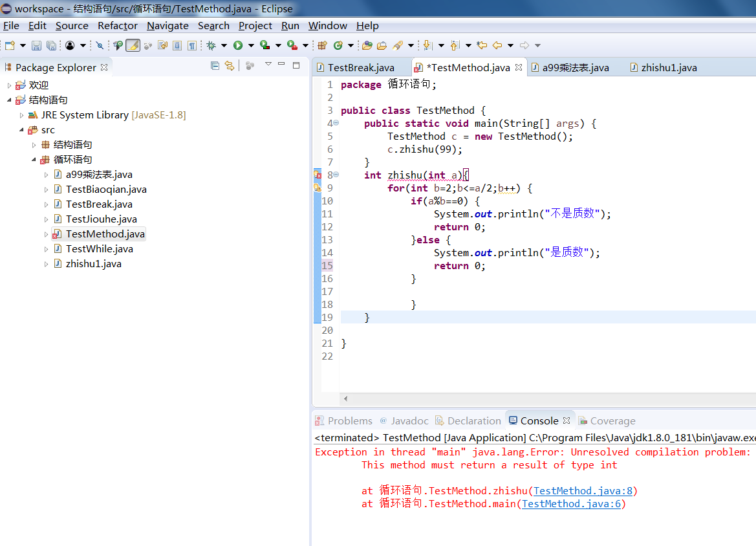Screen dimensions: 756x546
Task: Toggle the Mark Occurrences highlighter
Action: 133,45
